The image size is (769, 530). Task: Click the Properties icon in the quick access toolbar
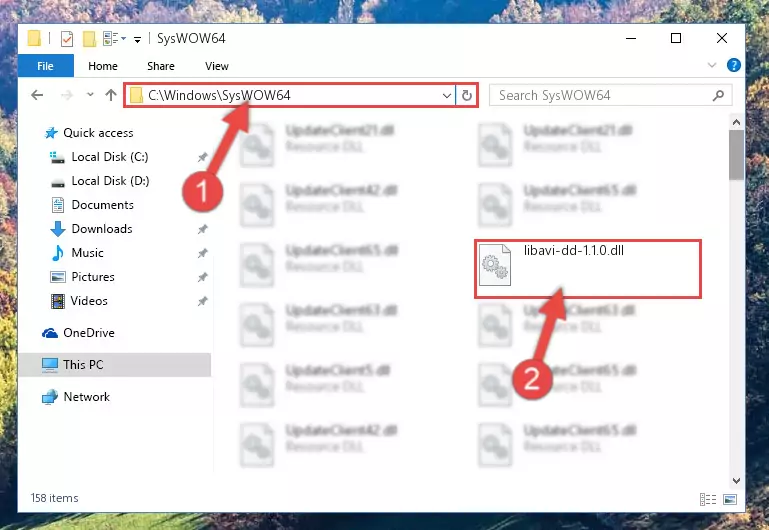(67, 38)
